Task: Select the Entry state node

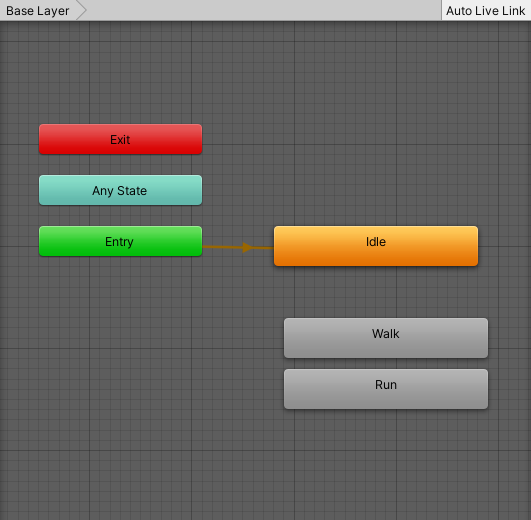Action: (x=121, y=241)
